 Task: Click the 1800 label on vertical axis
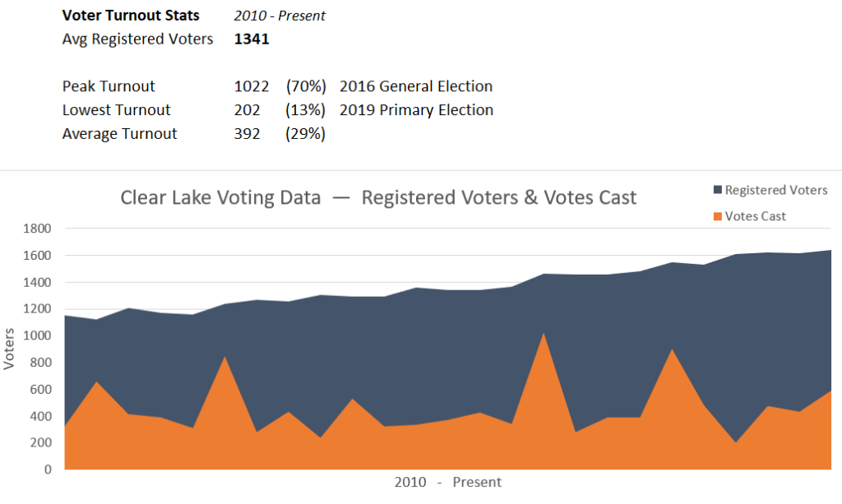pyautogui.click(x=37, y=229)
